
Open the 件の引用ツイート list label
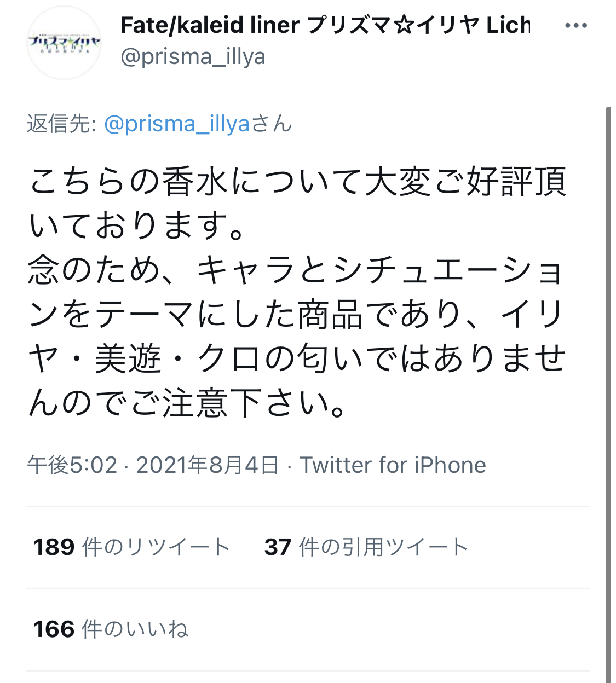pos(383,547)
